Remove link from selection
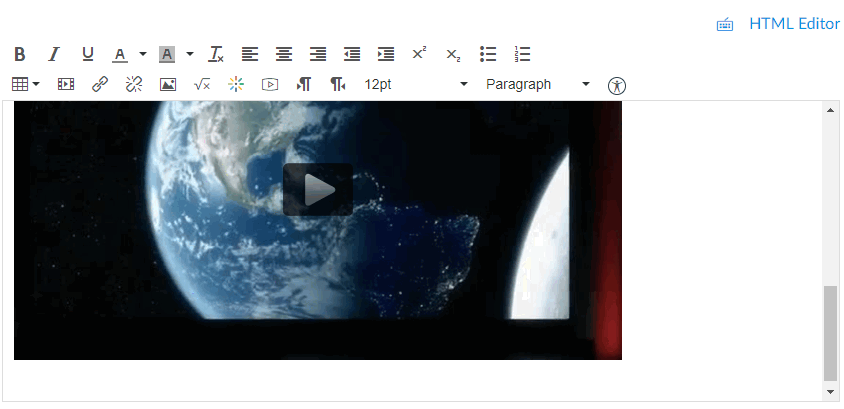This screenshot has height=409, width=844. 133,84
